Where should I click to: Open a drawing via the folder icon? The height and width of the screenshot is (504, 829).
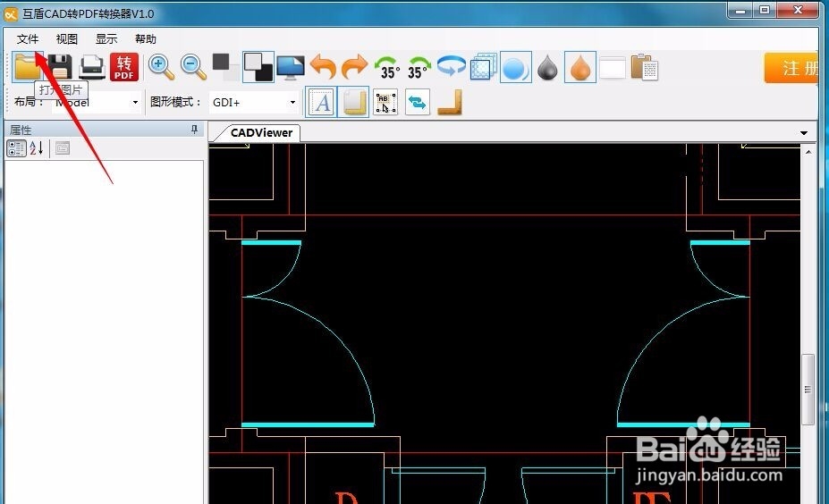coord(27,67)
